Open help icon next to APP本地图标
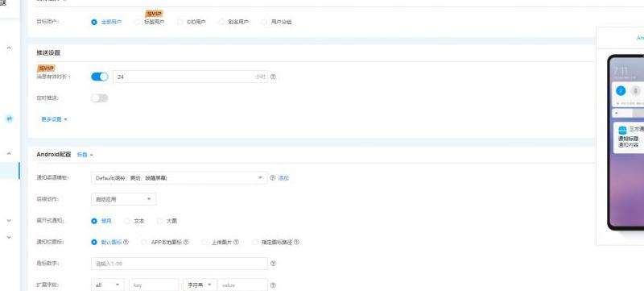Image resolution: width=644 pixels, height=291 pixels. click(x=186, y=243)
